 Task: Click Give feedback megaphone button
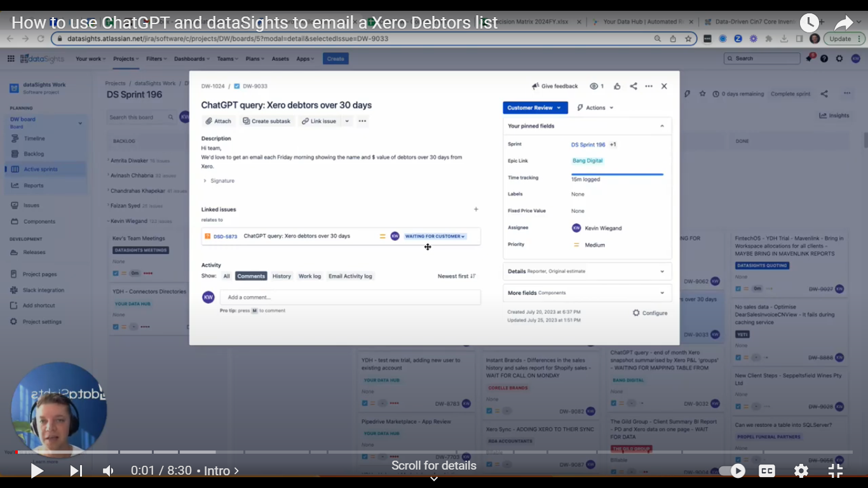(x=555, y=86)
